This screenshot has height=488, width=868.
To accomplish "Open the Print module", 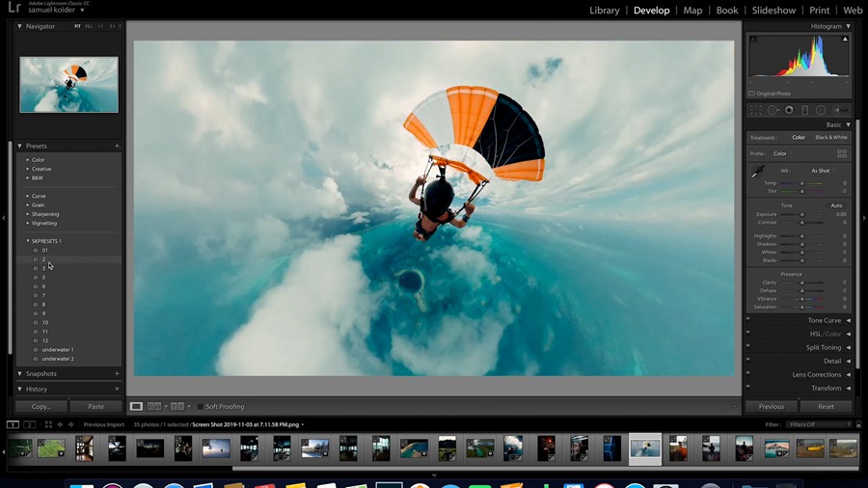I will click(x=819, y=10).
